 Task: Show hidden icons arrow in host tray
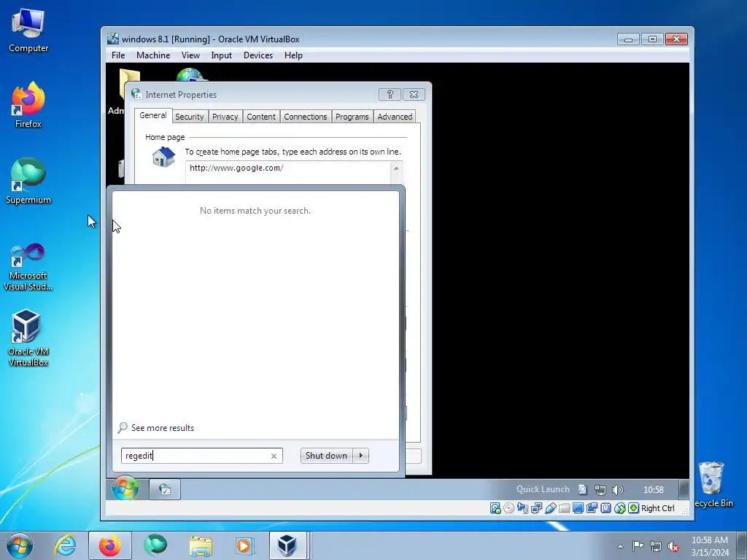[620, 546]
